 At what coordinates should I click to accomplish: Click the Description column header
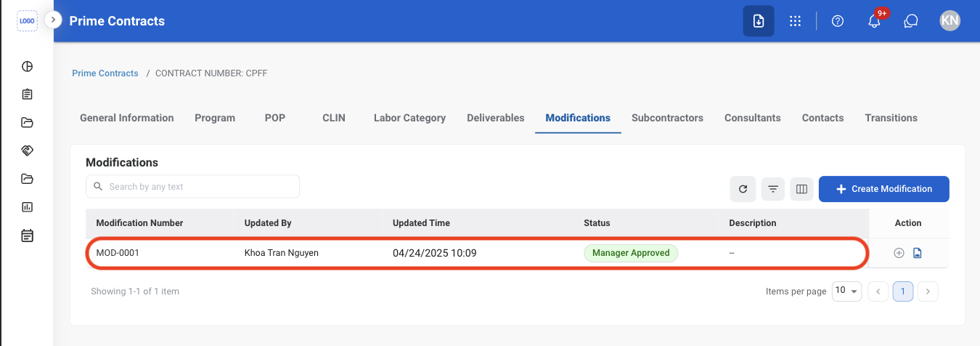pyautogui.click(x=753, y=223)
